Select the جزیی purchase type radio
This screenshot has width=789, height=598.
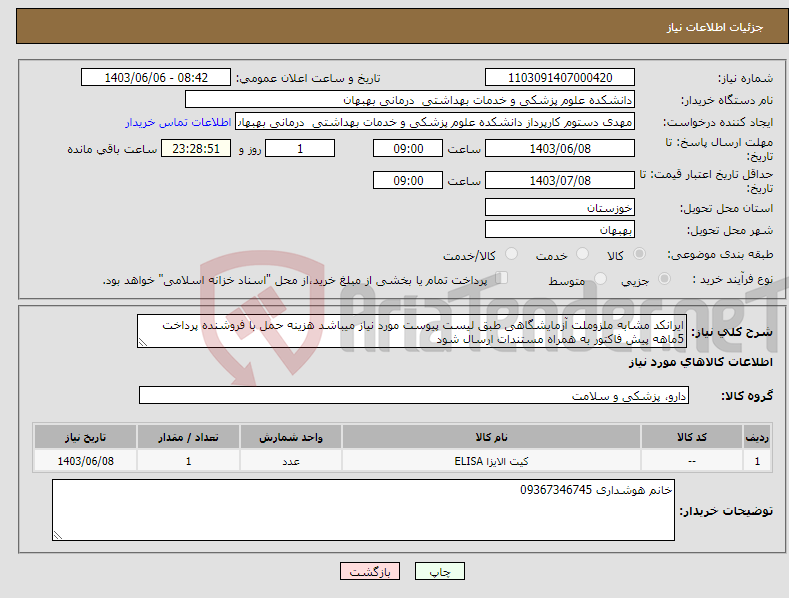coord(664,278)
